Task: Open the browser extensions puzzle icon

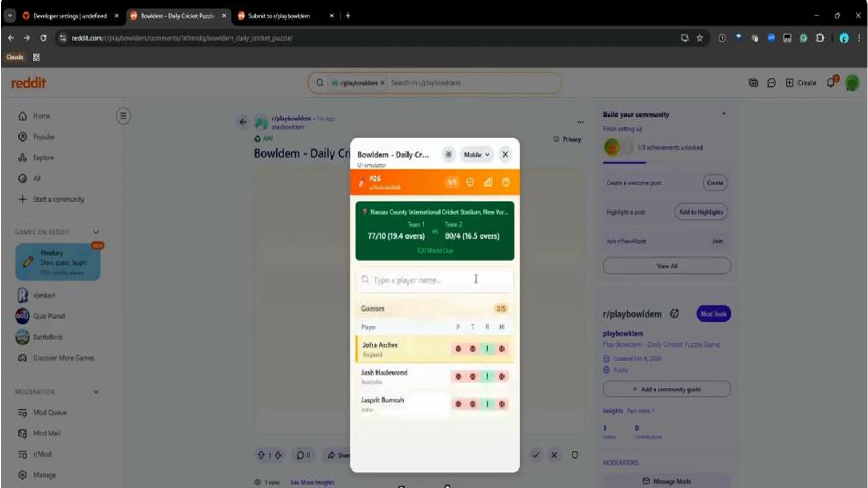Action: point(820,38)
